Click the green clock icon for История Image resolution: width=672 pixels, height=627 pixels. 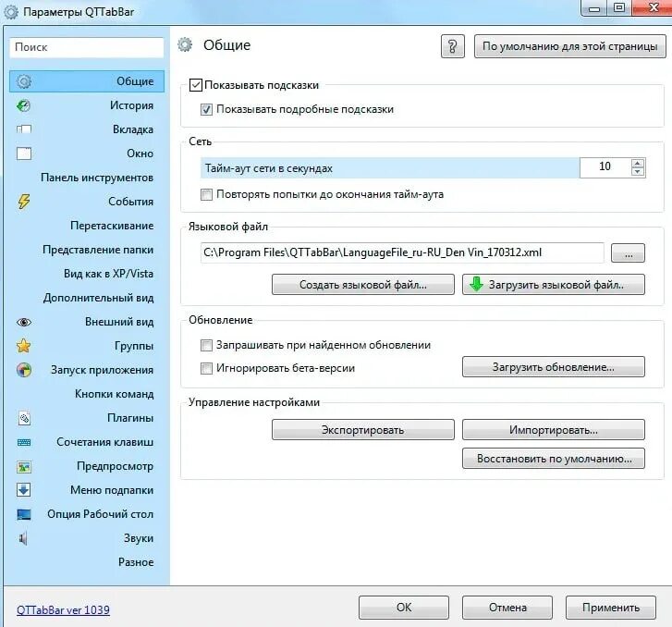coord(24,105)
